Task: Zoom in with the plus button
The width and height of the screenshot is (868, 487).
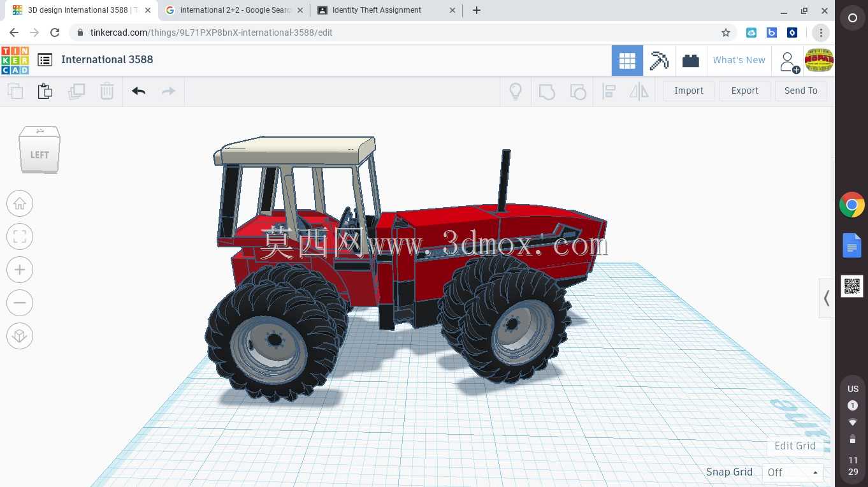Action: click(20, 270)
